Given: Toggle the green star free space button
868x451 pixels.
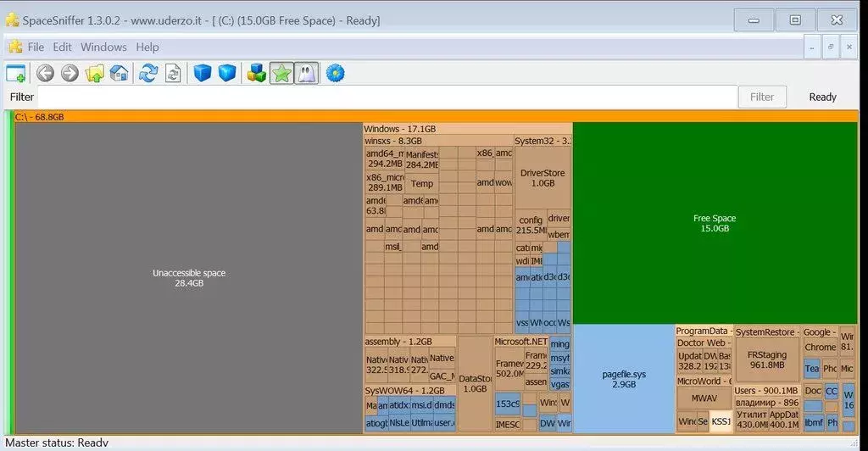Looking at the screenshot, I should pyautogui.click(x=281, y=73).
